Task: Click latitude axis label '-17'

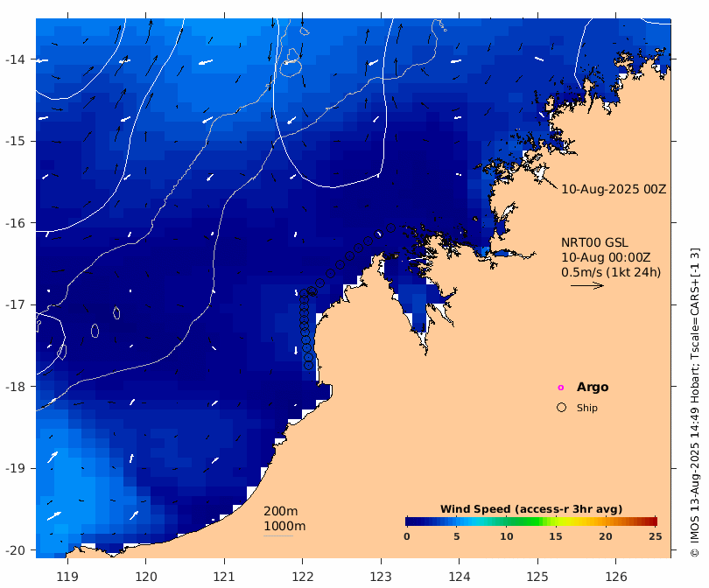Action: (15, 304)
